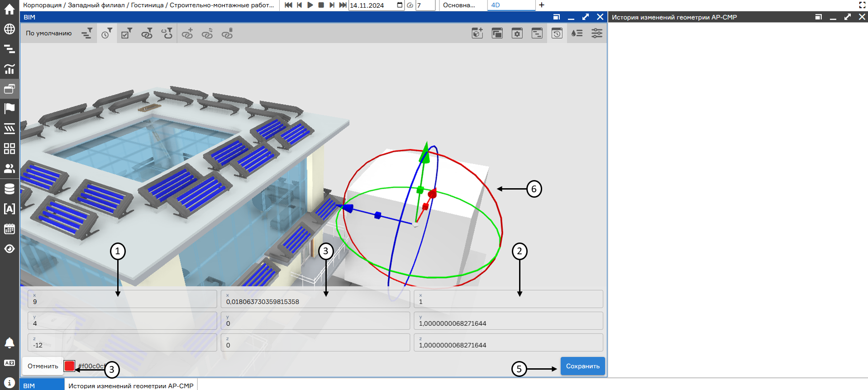Open the date picker calendar icon

tap(400, 5)
